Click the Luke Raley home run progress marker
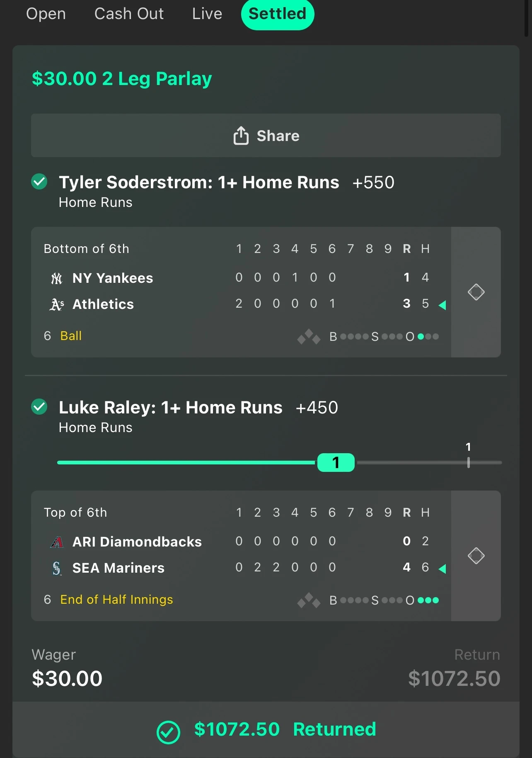Image resolution: width=532 pixels, height=758 pixels. tap(336, 462)
